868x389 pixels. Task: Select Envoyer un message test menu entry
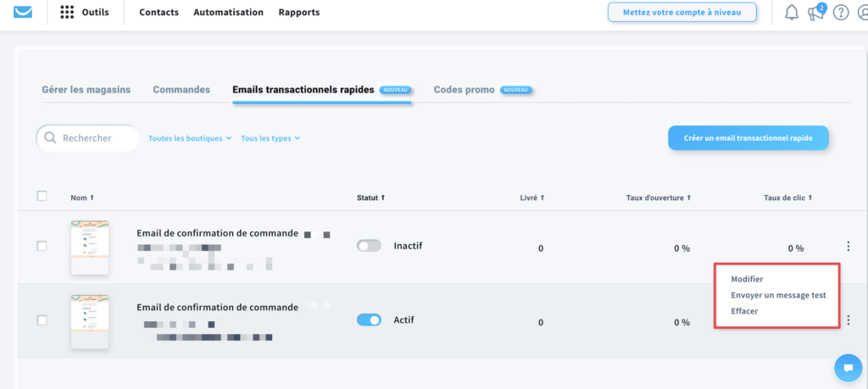click(778, 295)
